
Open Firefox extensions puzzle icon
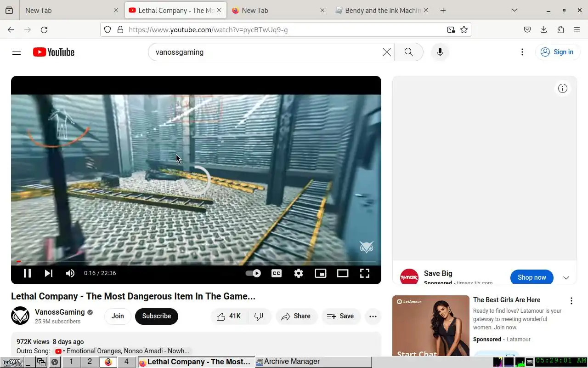[560, 29]
